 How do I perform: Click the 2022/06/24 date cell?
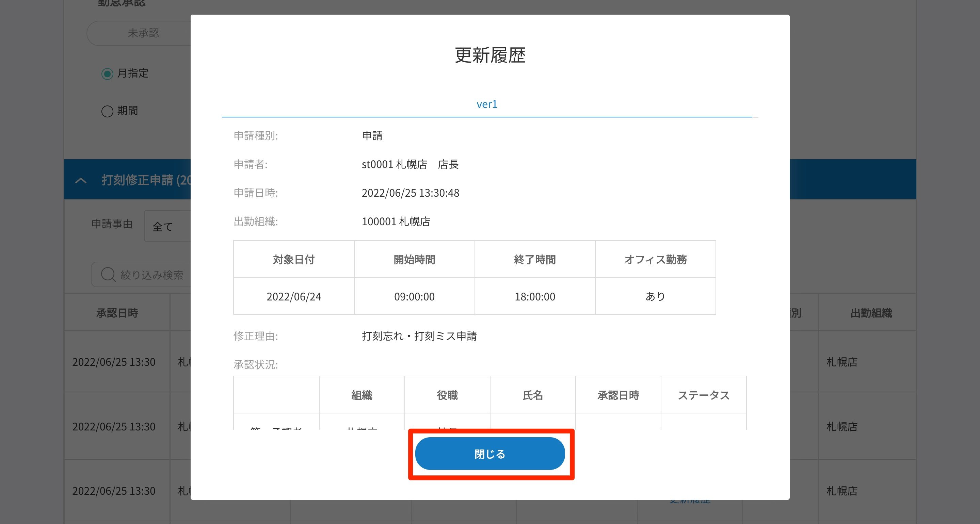coord(294,296)
